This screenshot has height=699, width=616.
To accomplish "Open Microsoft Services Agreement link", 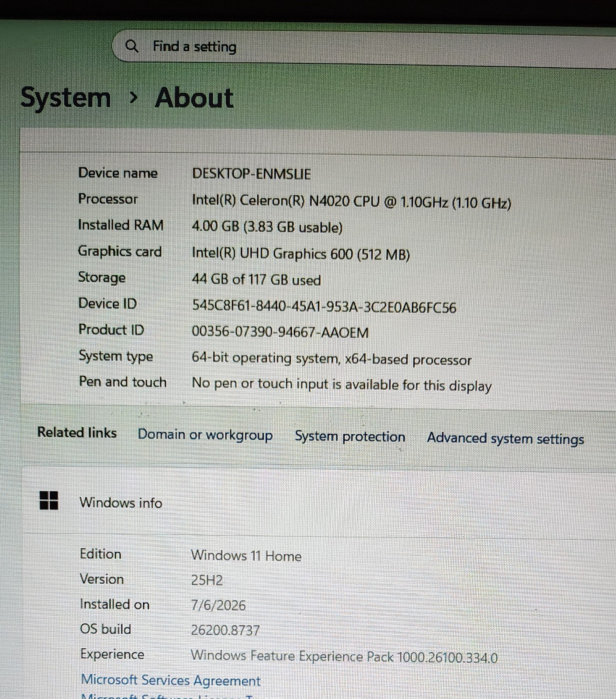I will (171, 680).
